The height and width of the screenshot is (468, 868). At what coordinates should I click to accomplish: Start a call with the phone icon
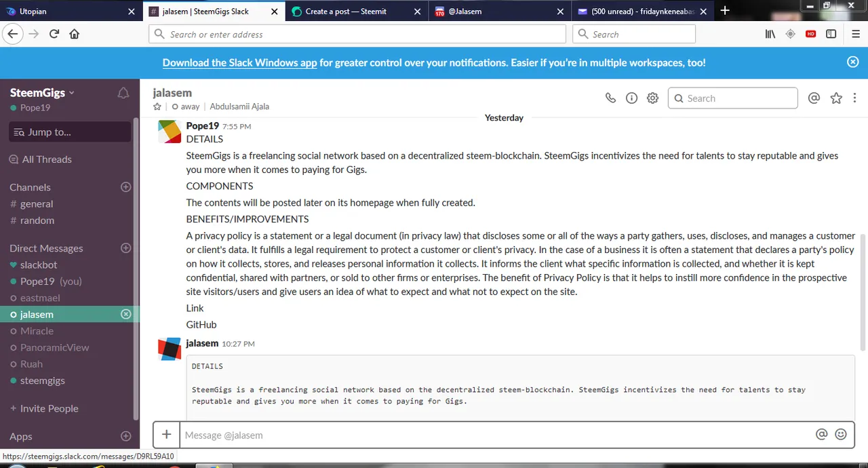click(x=610, y=98)
